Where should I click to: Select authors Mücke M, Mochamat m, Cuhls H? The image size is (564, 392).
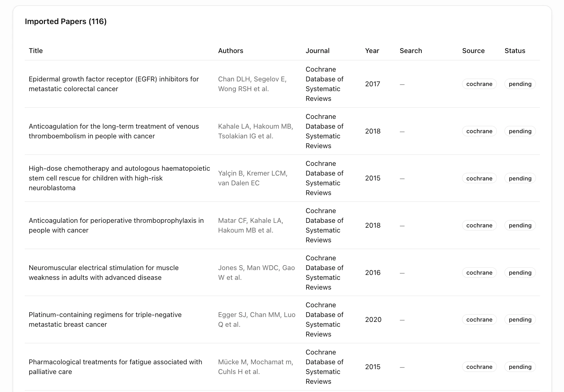(256, 367)
